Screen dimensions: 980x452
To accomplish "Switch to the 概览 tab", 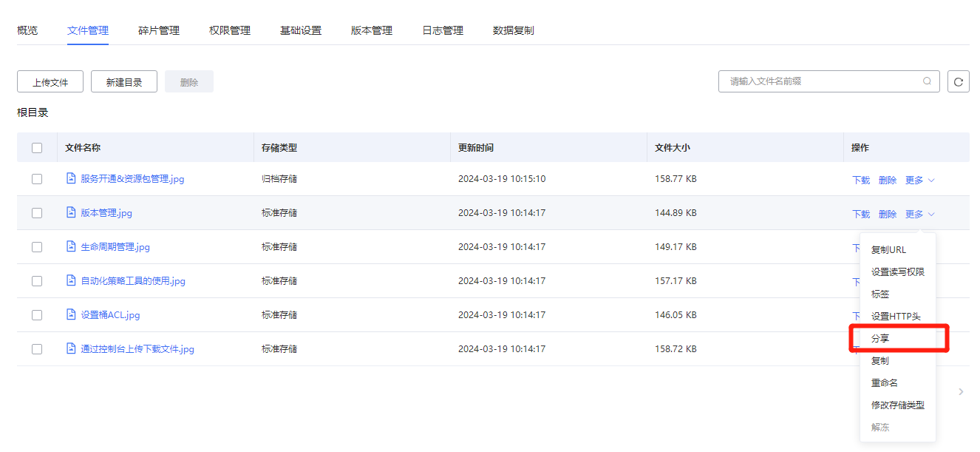I will coord(27,30).
